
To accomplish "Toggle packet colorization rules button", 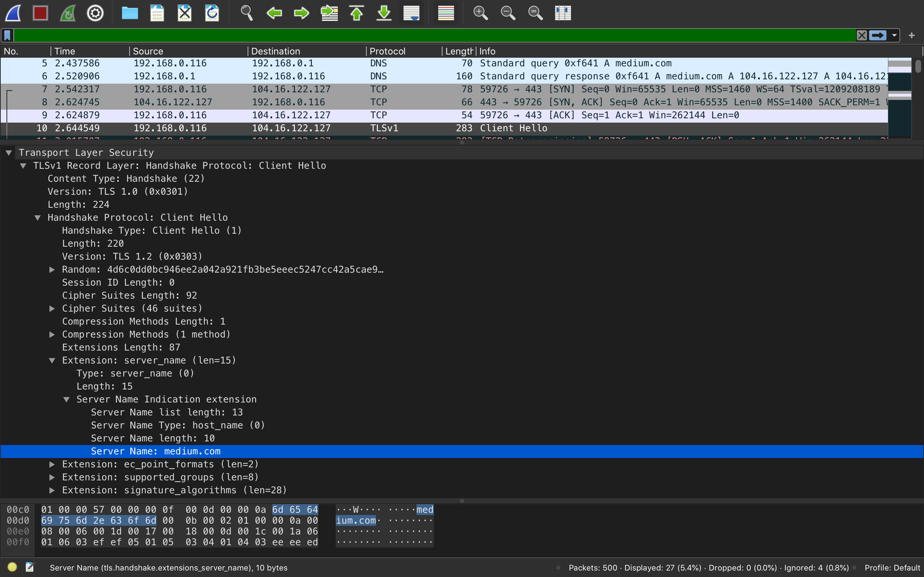I will point(446,13).
